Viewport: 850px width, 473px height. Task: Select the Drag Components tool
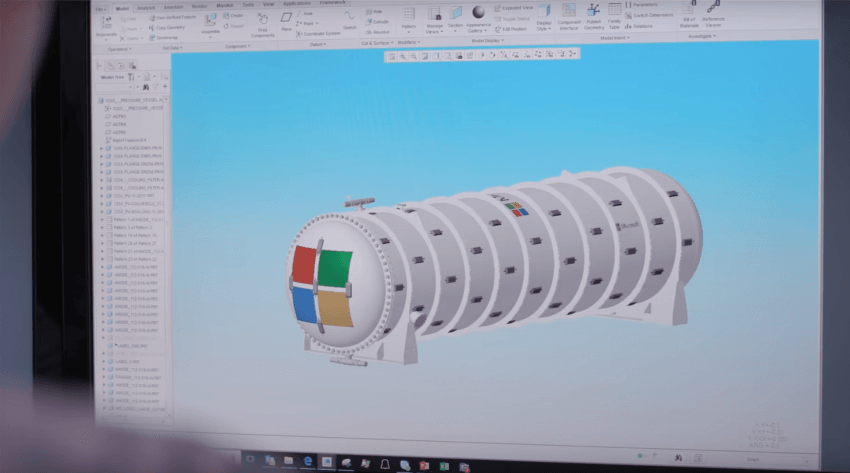click(262, 25)
